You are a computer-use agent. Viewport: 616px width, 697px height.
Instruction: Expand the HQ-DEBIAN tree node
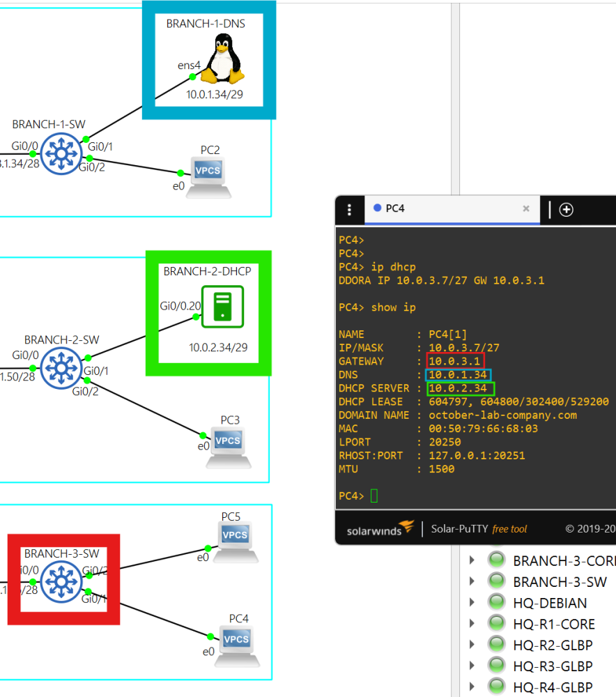(x=472, y=603)
